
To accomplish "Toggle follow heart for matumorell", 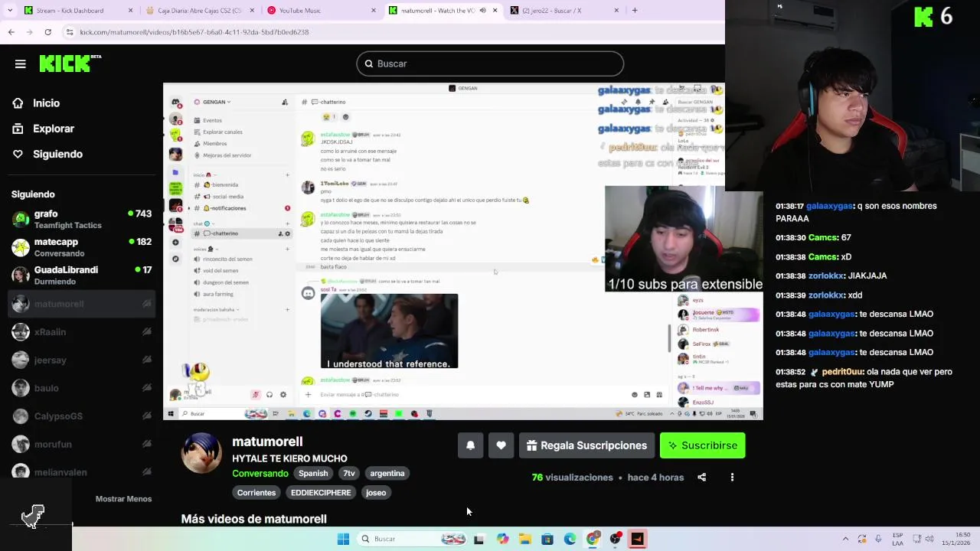I will 501,445.
